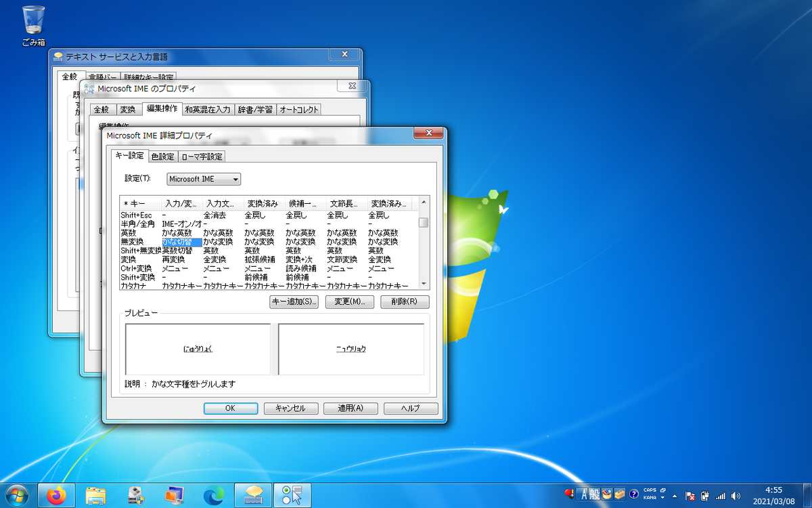Image resolution: width=812 pixels, height=508 pixels.
Task: Click the volume speaker tray icon
Action: point(736,496)
